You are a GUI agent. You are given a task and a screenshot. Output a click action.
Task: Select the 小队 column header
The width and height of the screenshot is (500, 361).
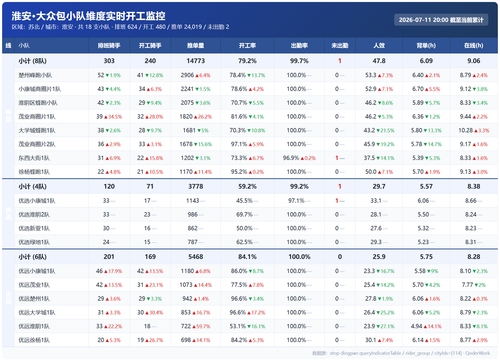pos(24,46)
